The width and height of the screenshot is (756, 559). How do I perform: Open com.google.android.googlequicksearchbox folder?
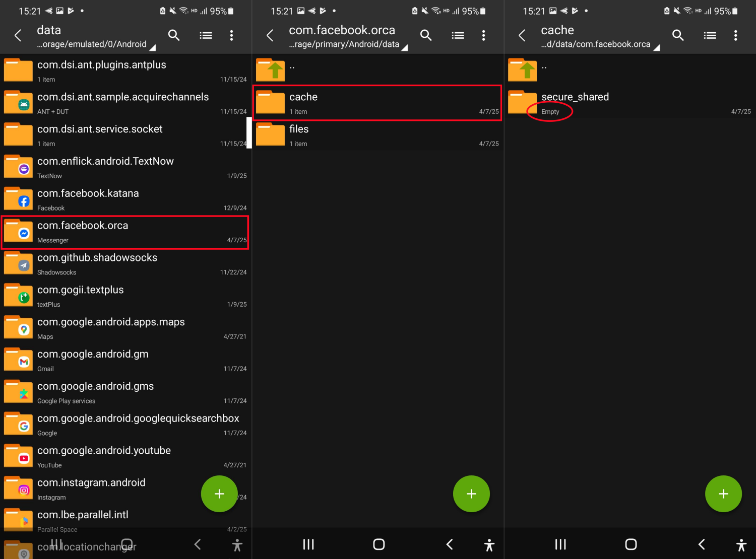pyautogui.click(x=125, y=425)
